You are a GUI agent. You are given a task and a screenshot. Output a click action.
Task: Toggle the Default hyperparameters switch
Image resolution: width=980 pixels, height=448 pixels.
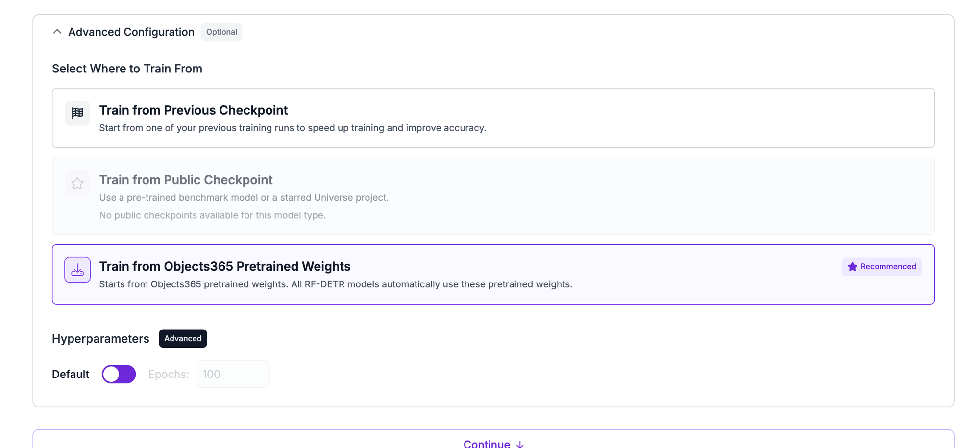click(x=119, y=374)
